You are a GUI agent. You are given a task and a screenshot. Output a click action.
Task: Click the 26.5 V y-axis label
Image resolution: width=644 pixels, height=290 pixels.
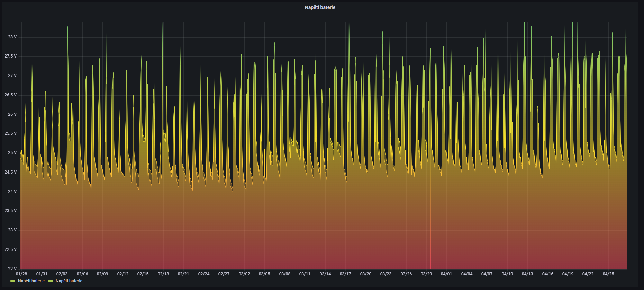tap(10, 95)
